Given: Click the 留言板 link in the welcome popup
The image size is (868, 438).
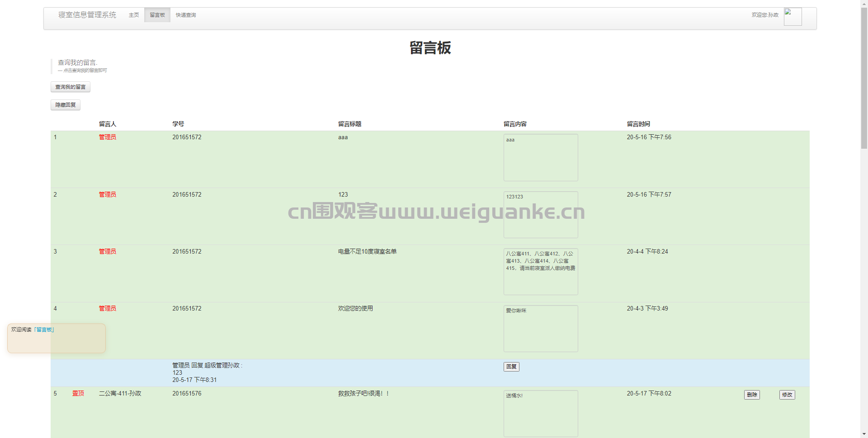Looking at the screenshot, I should tap(44, 330).
